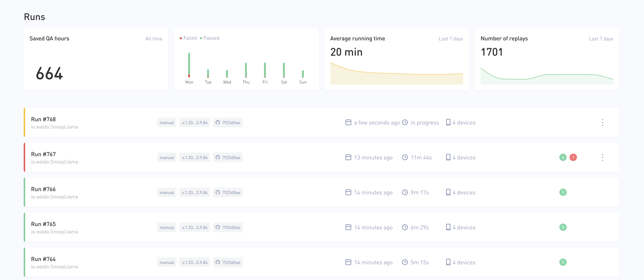The image size is (644, 280).
Task: Click calendar icon in Run #767 row
Action: pyautogui.click(x=348, y=157)
